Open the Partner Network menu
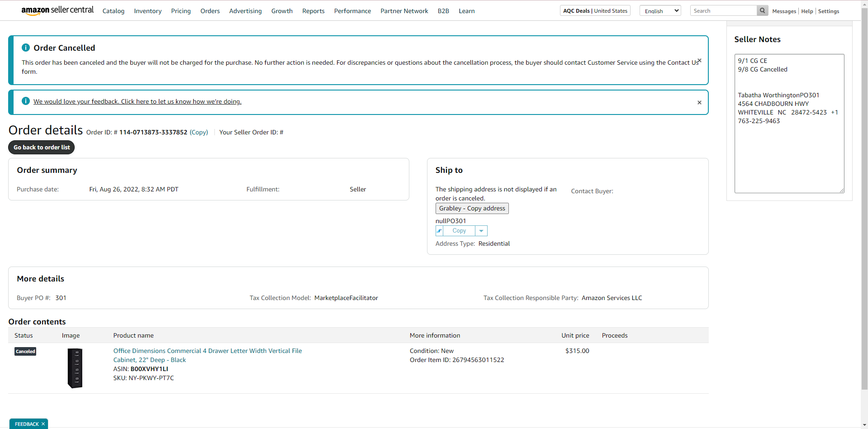 coord(404,11)
